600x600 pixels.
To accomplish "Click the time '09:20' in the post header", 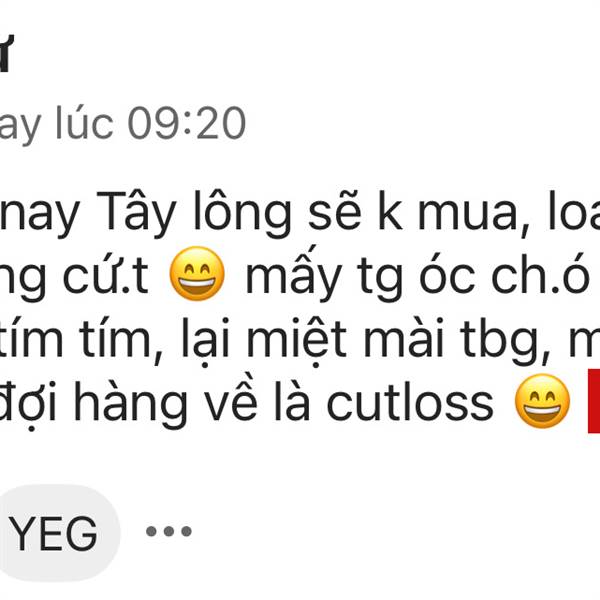I will (186, 124).
